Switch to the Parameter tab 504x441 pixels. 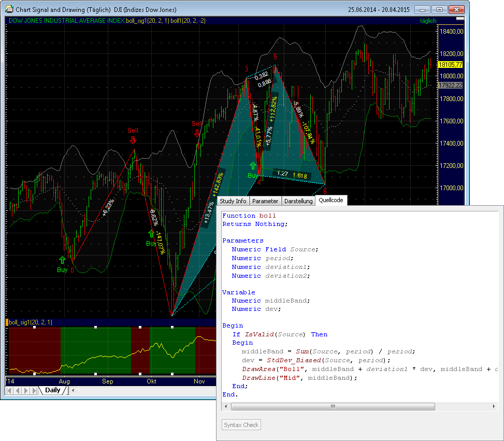point(265,201)
